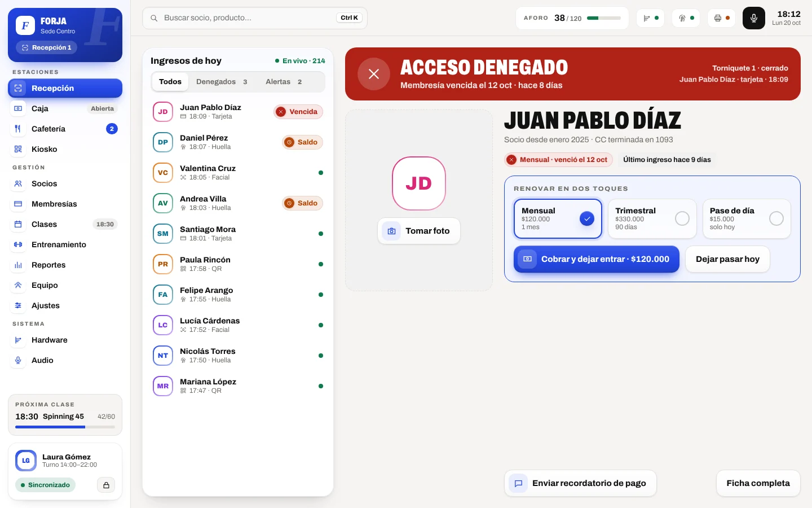Click Saldo badge on Andrea Villa
812x508 pixels.
(302, 203)
